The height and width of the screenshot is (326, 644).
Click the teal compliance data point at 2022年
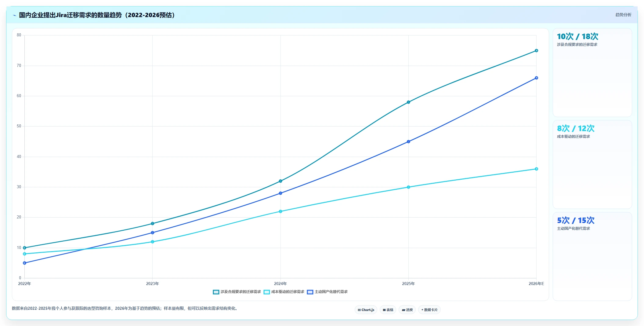tap(25, 248)
